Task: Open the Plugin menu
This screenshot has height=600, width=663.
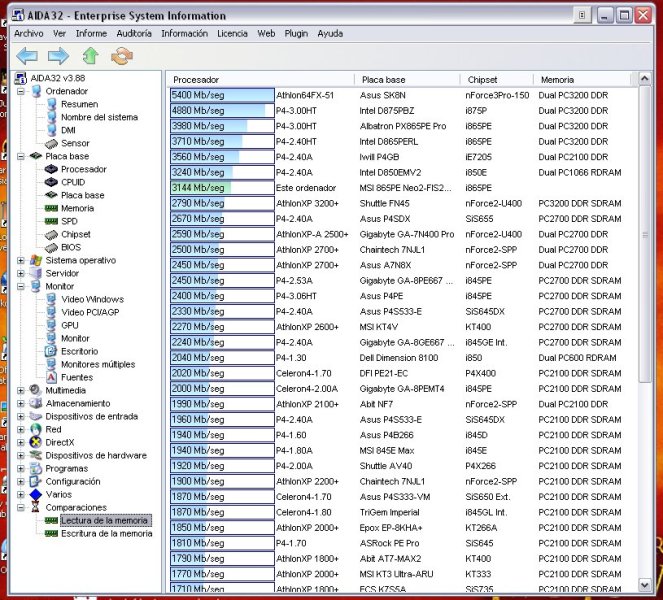Action: tap(296, 33)
